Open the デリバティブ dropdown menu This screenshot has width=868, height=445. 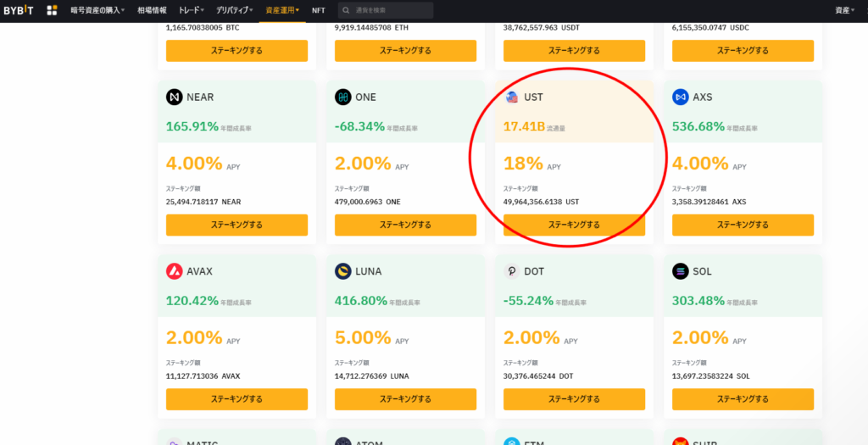[x=235, y=10]
